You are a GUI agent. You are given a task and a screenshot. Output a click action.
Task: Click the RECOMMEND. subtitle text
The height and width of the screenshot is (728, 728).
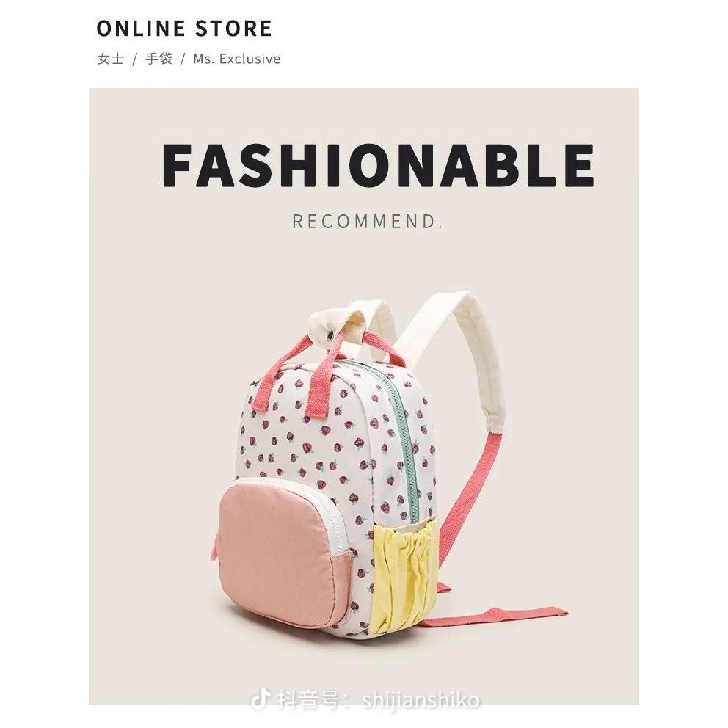point(367,222)
